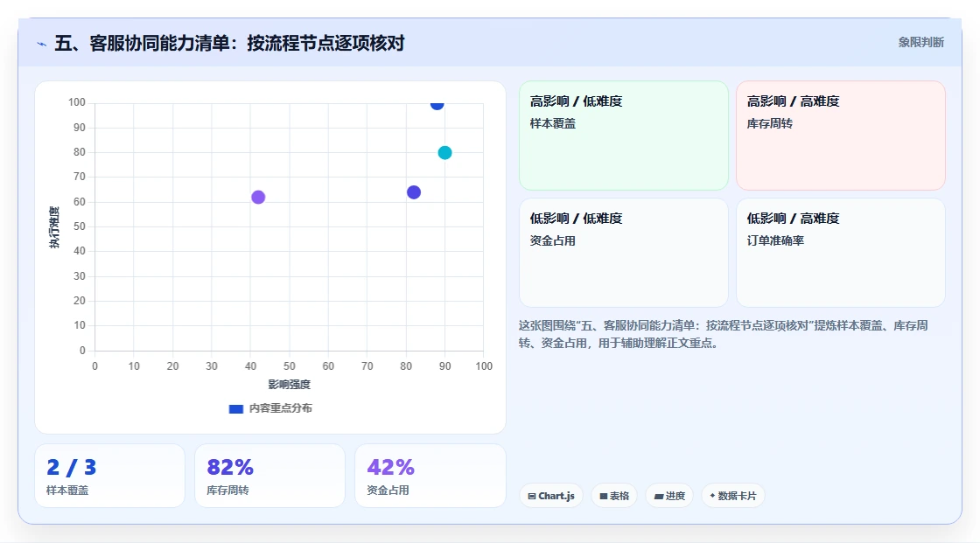Click the 执行难度 y-axis title

pos(54,226)
